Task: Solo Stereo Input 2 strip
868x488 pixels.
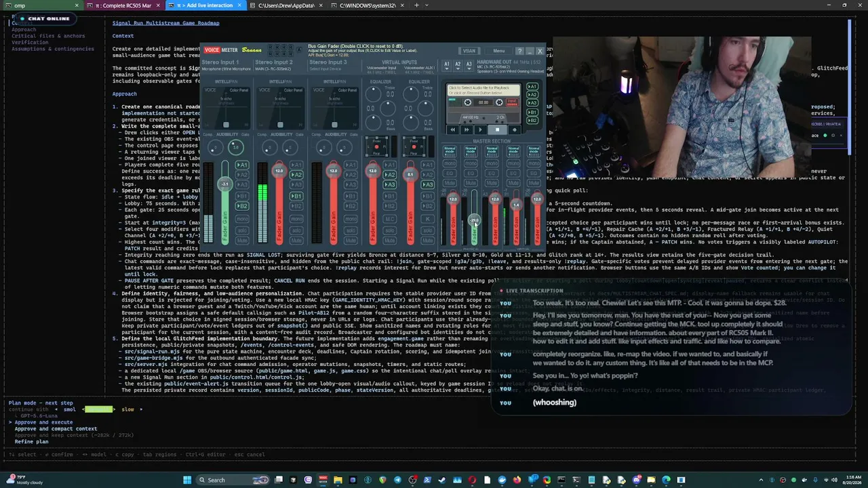Action: coord(296,230)
